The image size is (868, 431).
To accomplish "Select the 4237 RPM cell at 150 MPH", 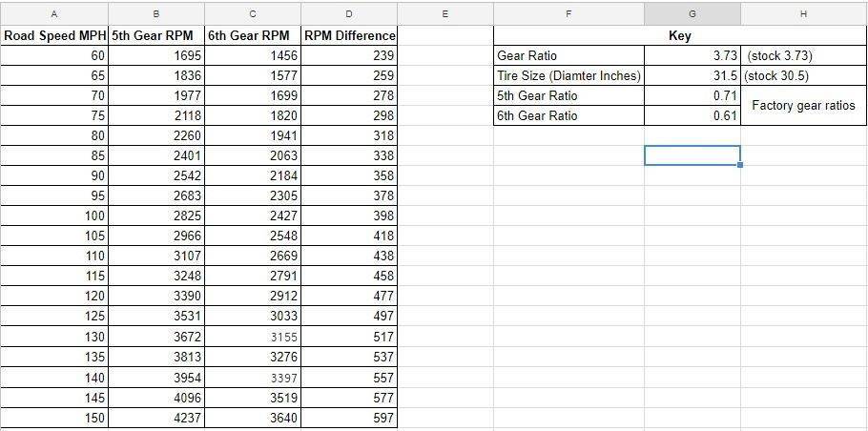I will (156, 418).
